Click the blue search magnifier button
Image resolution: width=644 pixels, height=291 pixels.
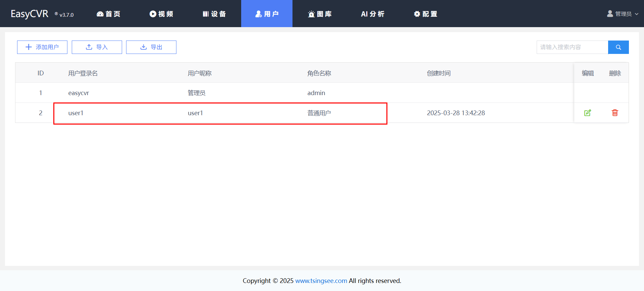pyautogui.click(x=618, y=47)
